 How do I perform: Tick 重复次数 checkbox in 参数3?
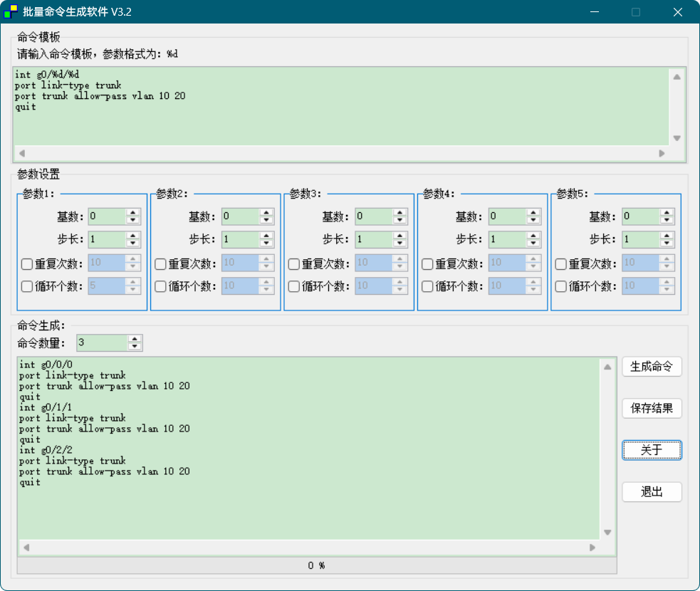click(x=294, y=264)
